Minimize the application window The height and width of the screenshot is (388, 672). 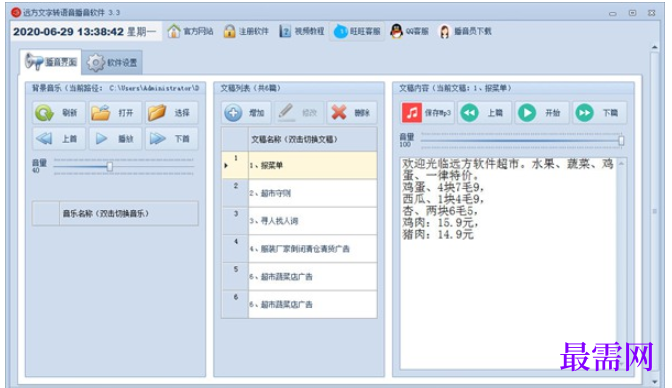point(613,13)
